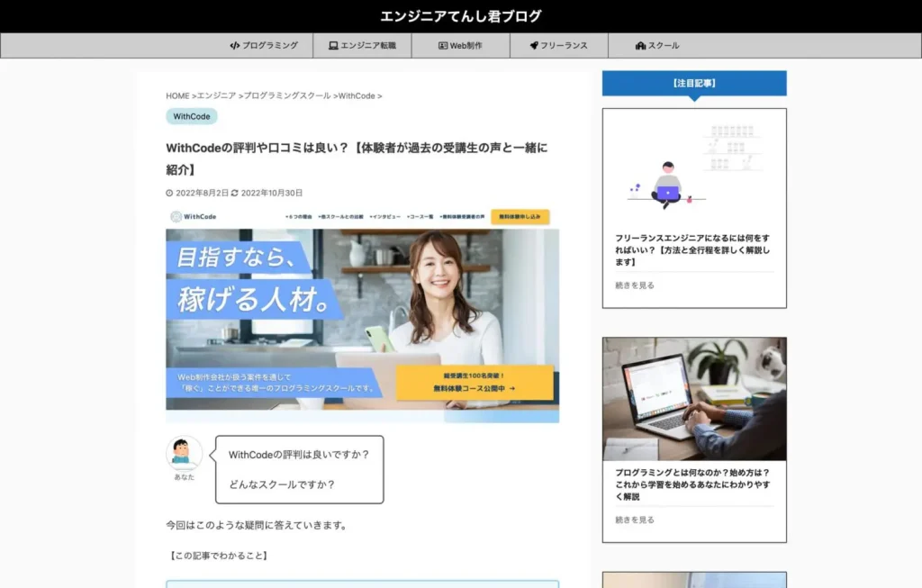Viewport: 922px width, 588px height.
Task: Go to HOME in the breadcrumb
Action: (177, 95)
